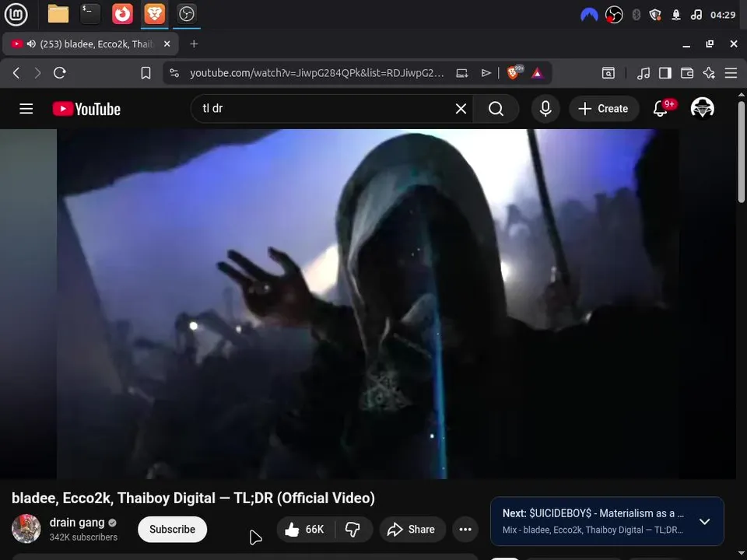The image size is (747, 560).
Task: Open the notifications bell in system tray
Action: [676, 15]
